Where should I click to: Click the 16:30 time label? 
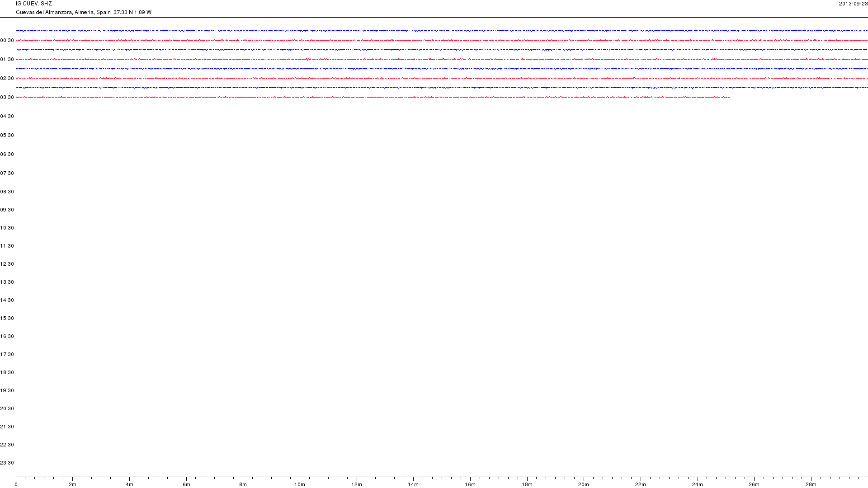(7, 337)
